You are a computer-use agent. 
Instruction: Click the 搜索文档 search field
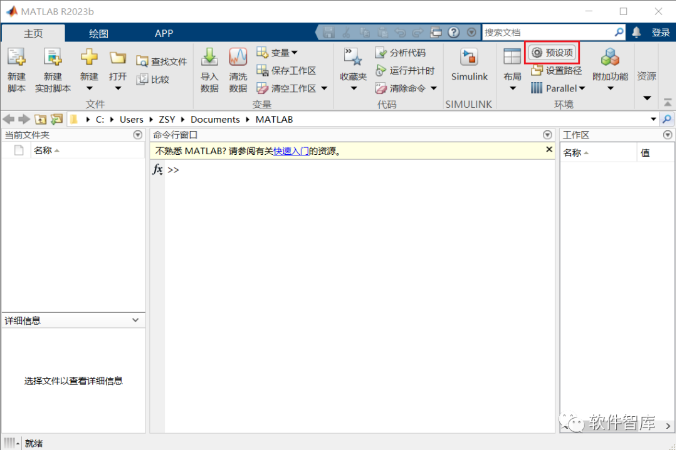click(548, 32)
